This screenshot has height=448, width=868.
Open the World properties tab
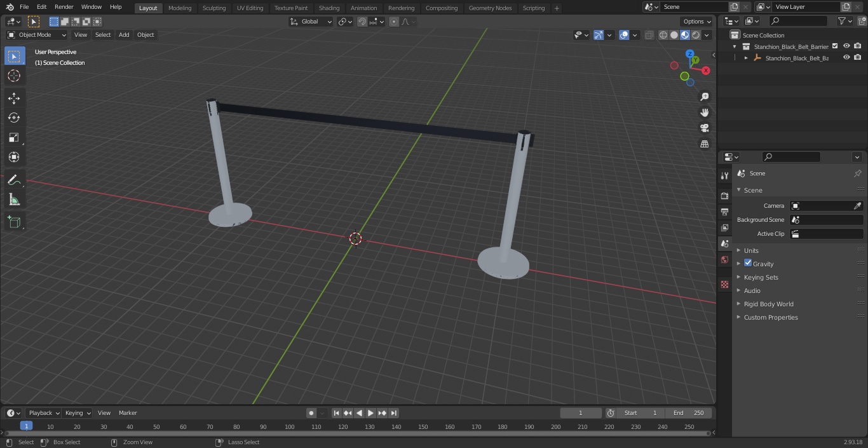point(724,259)
